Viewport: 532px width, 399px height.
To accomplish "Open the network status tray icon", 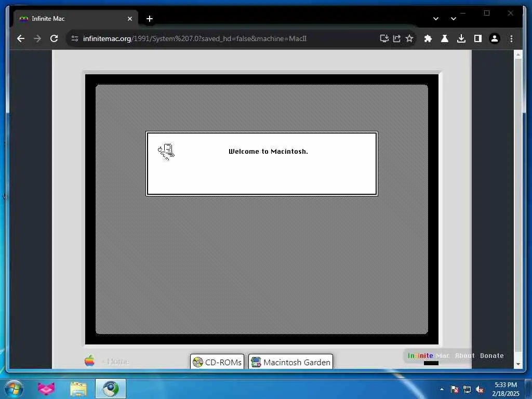I will 467,389.
